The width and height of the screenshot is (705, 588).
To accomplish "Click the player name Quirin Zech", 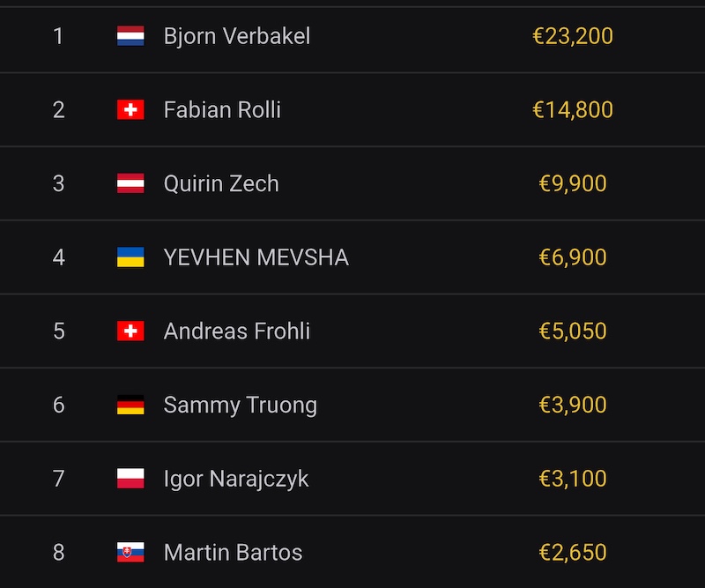I will pos(221,183).
